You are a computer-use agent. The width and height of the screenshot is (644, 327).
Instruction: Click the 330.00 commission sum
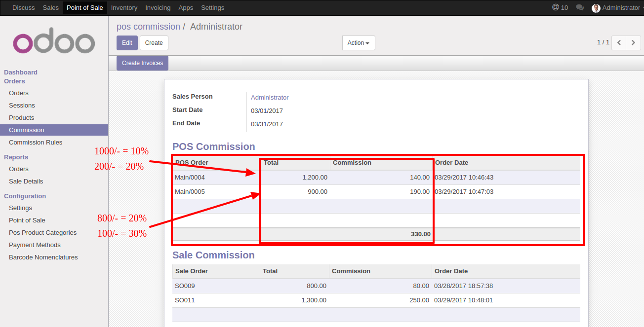click(421, 234)
